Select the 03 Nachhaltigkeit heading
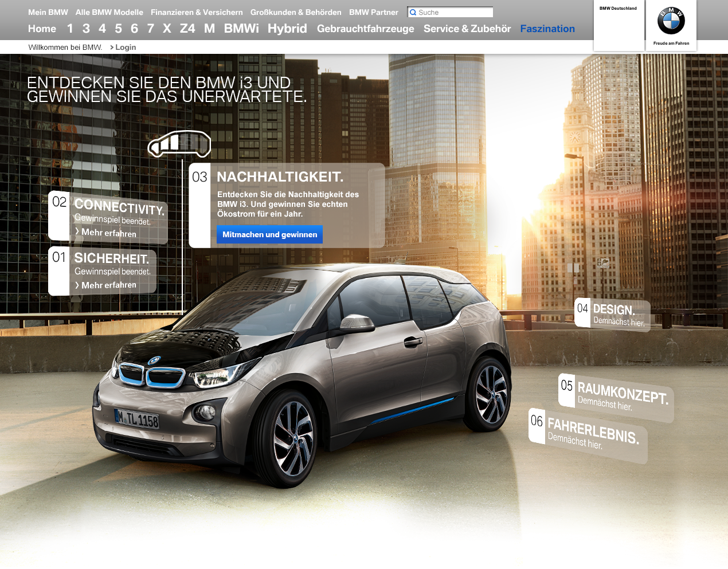This screenshot has height=569, width=728. (x=280, y=177)
